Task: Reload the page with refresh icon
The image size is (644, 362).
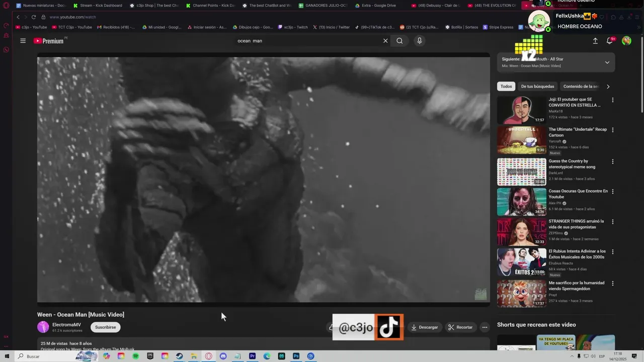Action: pyautogui.click(x=34, y=17)
